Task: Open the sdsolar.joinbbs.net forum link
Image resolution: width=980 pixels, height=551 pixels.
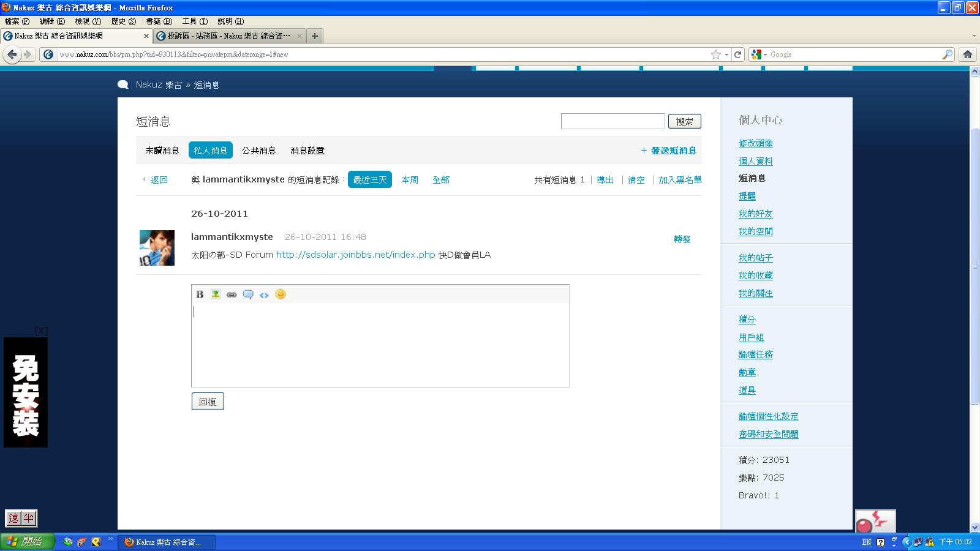Action: point(355,255)
